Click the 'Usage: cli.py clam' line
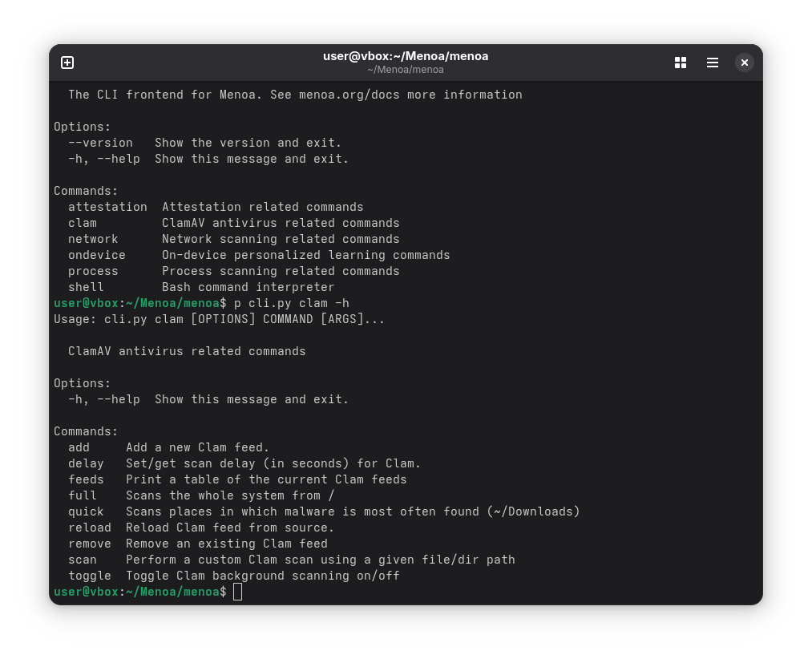Image resolution: width=812 pixels, height=659 pixels. [219, 320]
